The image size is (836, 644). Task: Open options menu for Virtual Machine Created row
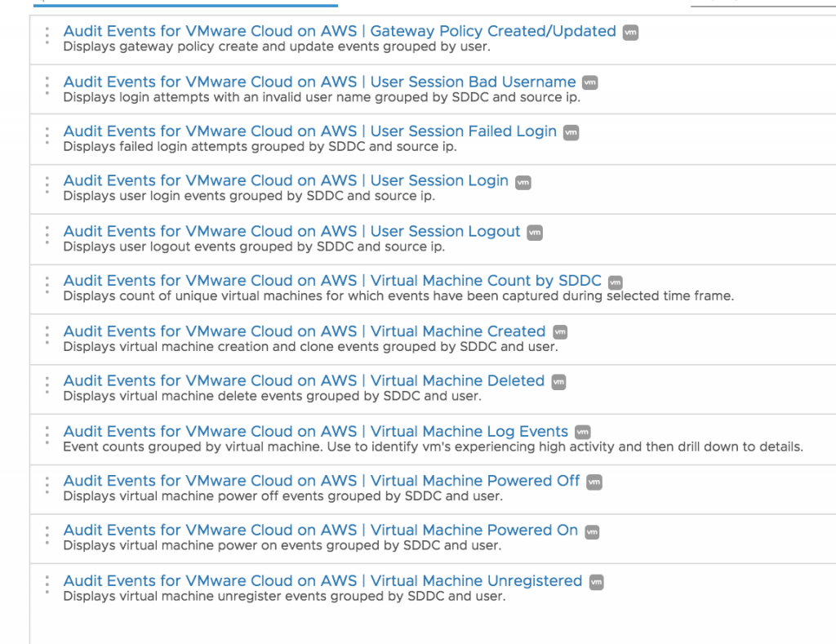(47, 335)
